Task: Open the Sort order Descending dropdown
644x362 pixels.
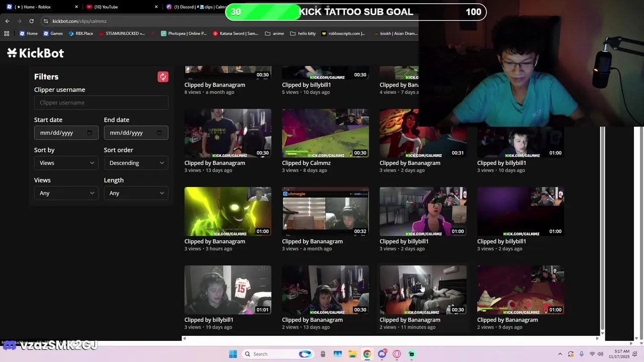Action: tap(136, 163)
